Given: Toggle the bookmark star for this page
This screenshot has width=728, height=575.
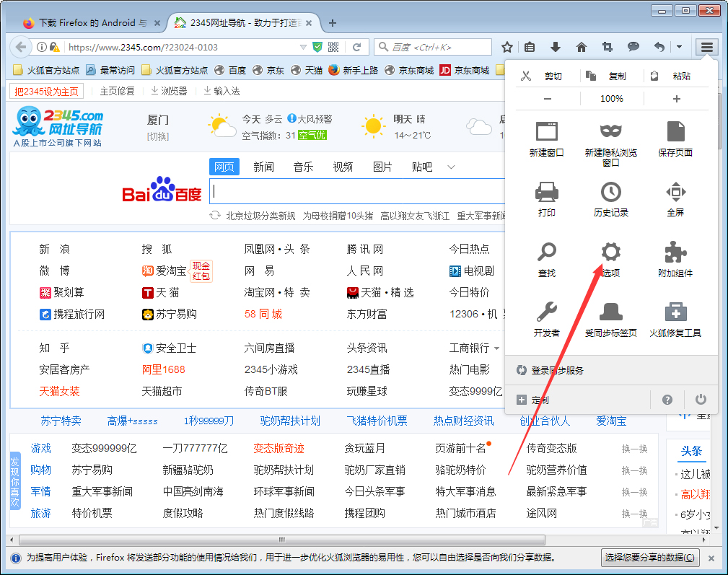Looking at the screenshot, I should click(x=507, y=46).
